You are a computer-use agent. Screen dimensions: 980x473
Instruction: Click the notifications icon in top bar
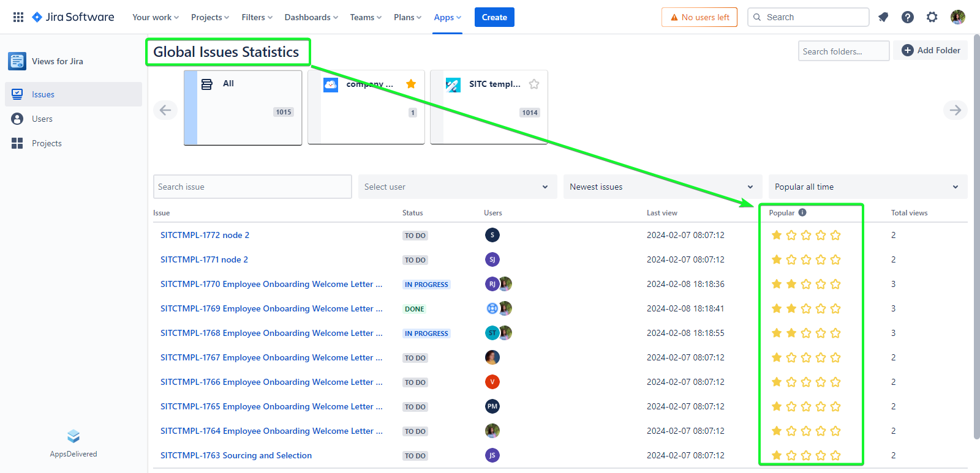coord(883,17)
